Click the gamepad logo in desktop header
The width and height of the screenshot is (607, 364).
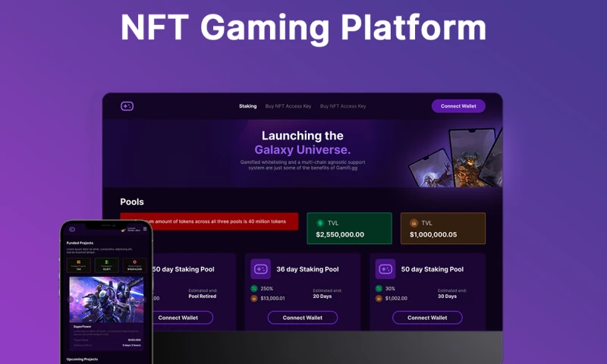pyautogui.click(x=127, y=106)
